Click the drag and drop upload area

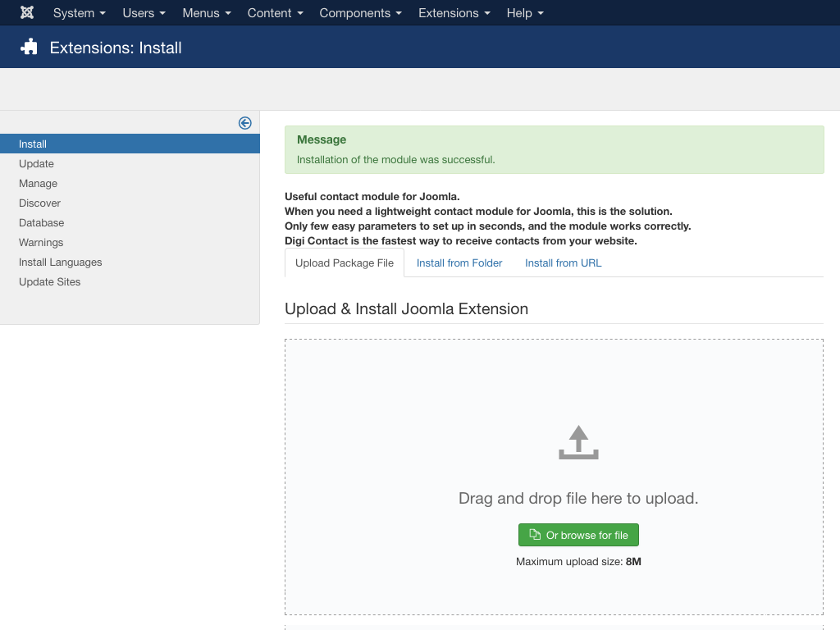coord(554,477)
